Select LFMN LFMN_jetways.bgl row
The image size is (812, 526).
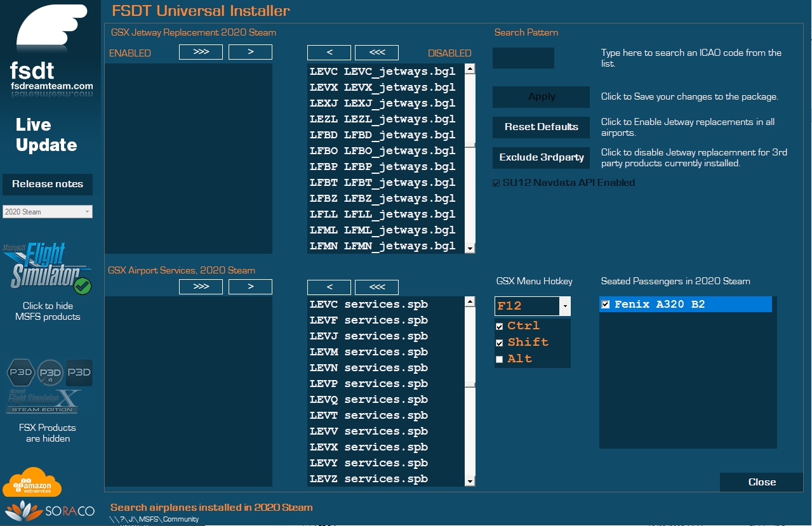[x=386, y=246]
